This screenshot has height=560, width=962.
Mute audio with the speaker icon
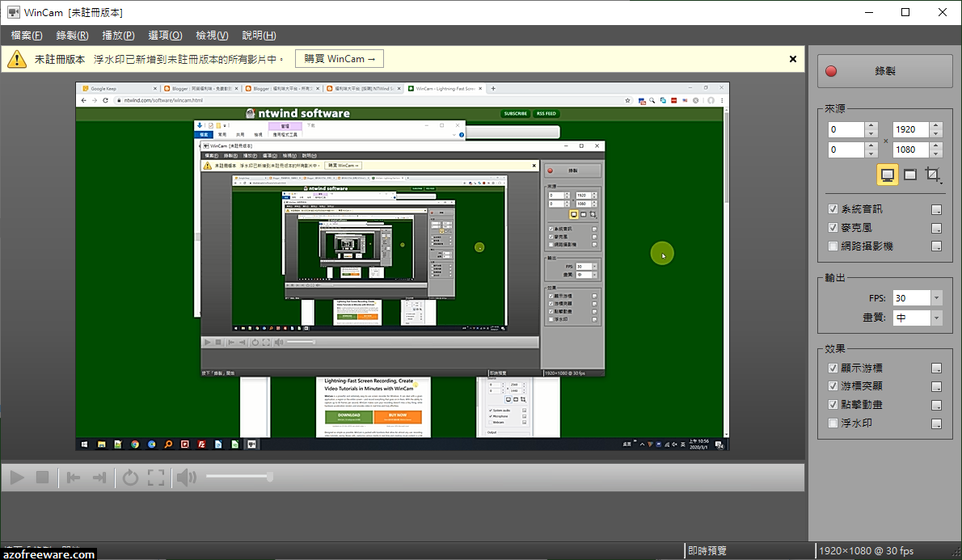click(185, 477)
